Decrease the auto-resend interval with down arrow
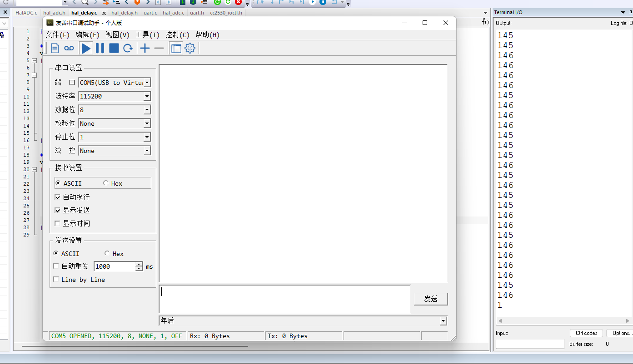633x364 pixels. [x=139, y=269]
